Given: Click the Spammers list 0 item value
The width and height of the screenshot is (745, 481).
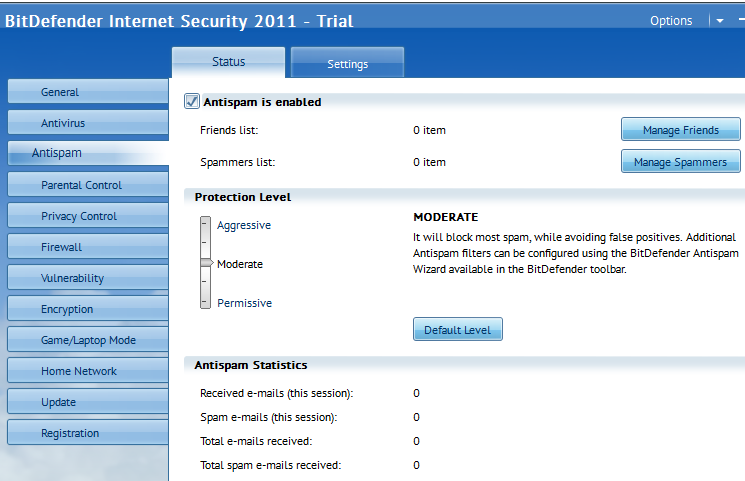Looking at the screenshot, I should click(429, 162).
